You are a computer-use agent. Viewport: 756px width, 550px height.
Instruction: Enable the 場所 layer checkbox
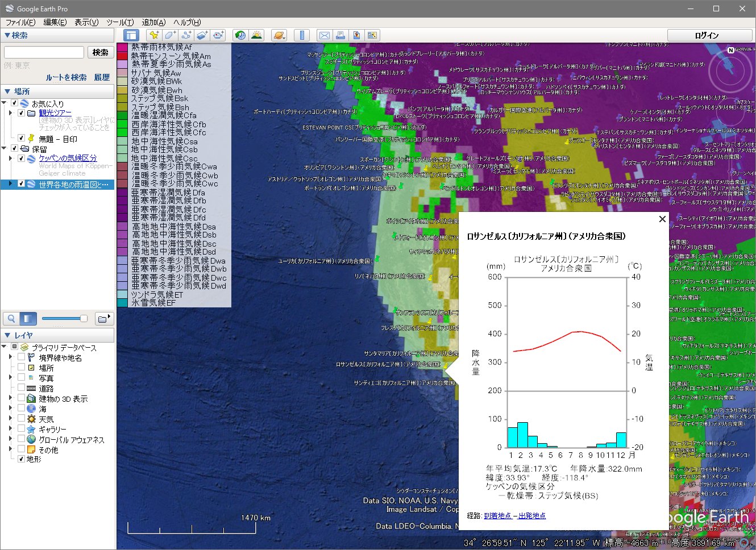tap(21, 368)
